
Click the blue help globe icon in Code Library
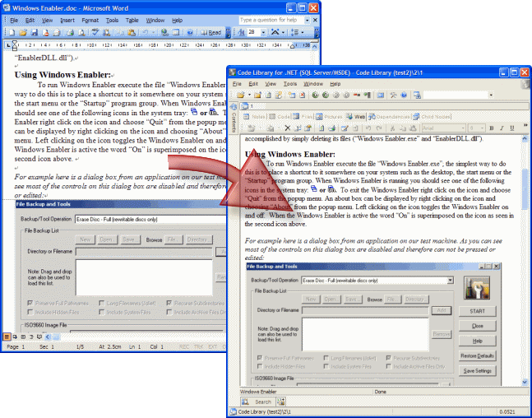coord(404,95)
